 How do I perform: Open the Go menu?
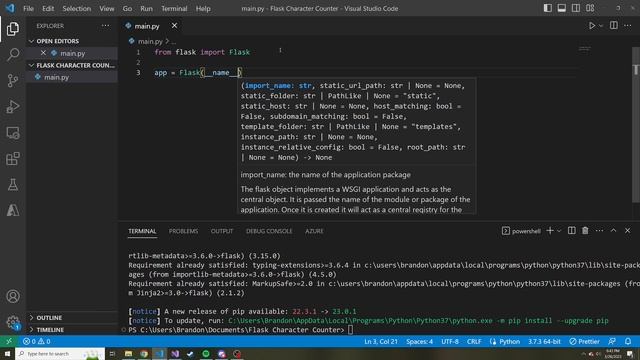pos(127,9)
